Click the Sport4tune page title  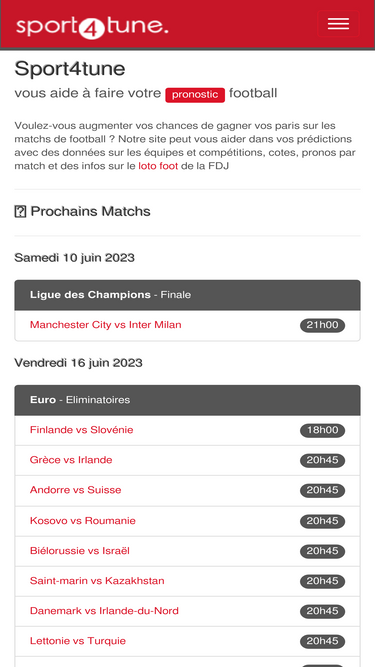(70, 68)
